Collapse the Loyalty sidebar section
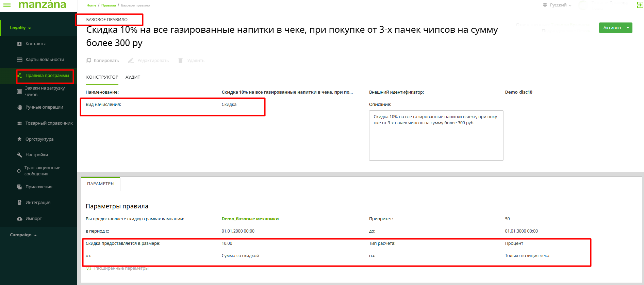This screenshot has height=285, width=644. click(x=20, y=28)
